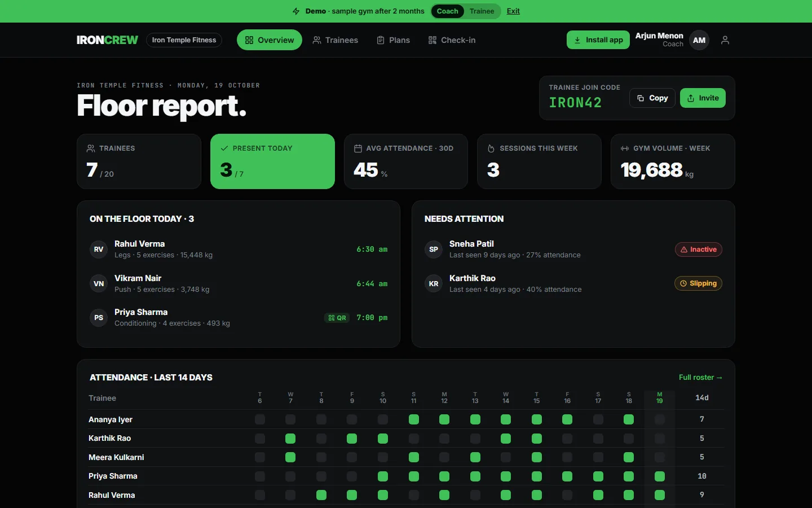
Task: Switch the demo view to Trainee
Action: tap(482, 11)
